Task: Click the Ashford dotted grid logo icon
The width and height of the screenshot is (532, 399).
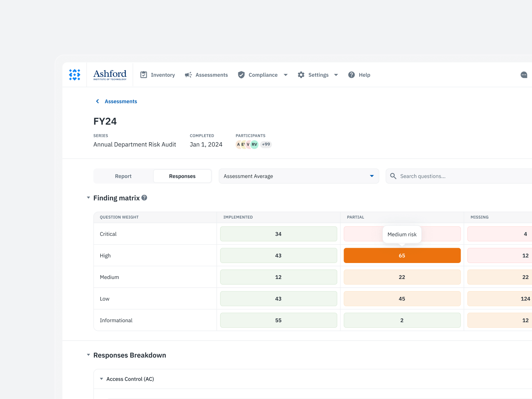Action: point(74,74)
